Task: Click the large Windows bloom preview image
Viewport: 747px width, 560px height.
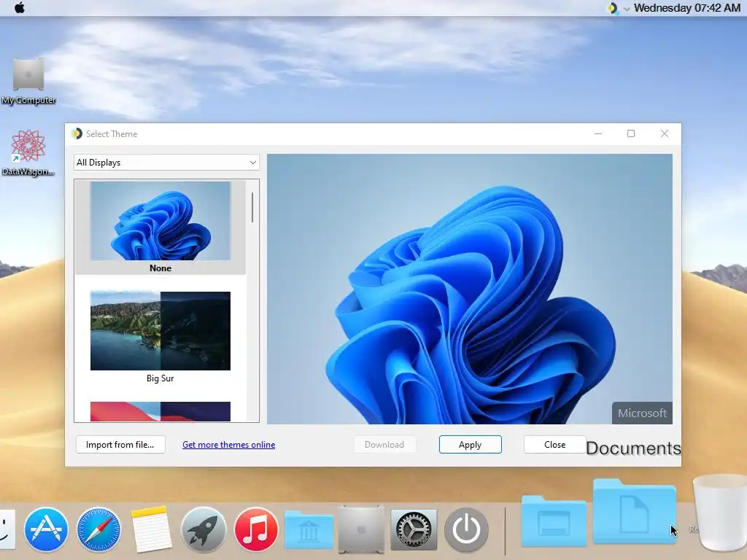Action: point(470,289)
